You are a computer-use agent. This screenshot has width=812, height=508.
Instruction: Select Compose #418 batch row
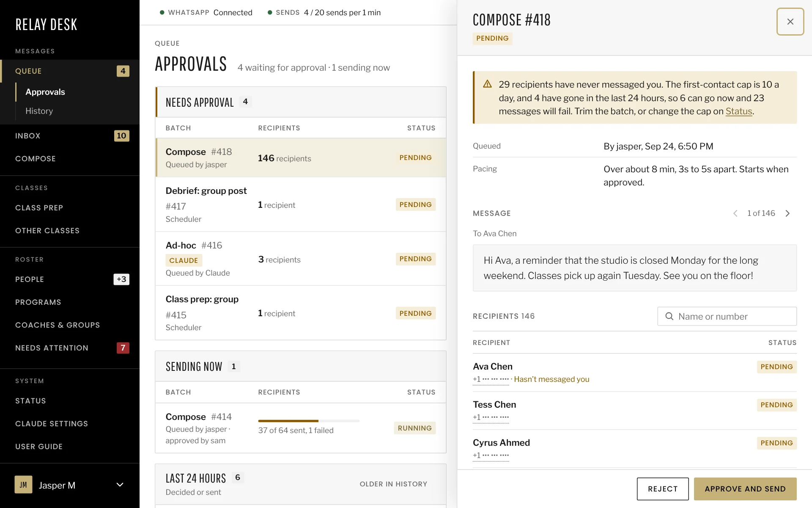tap(301, 157)
